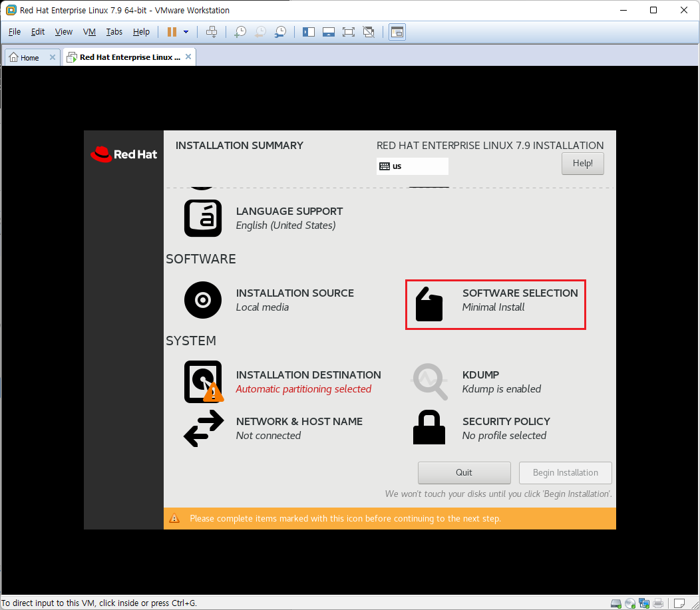The image size is (700, 610).
Task: Click the network adapter status icon
Action: pyautogui.click(x=643, y=604)
